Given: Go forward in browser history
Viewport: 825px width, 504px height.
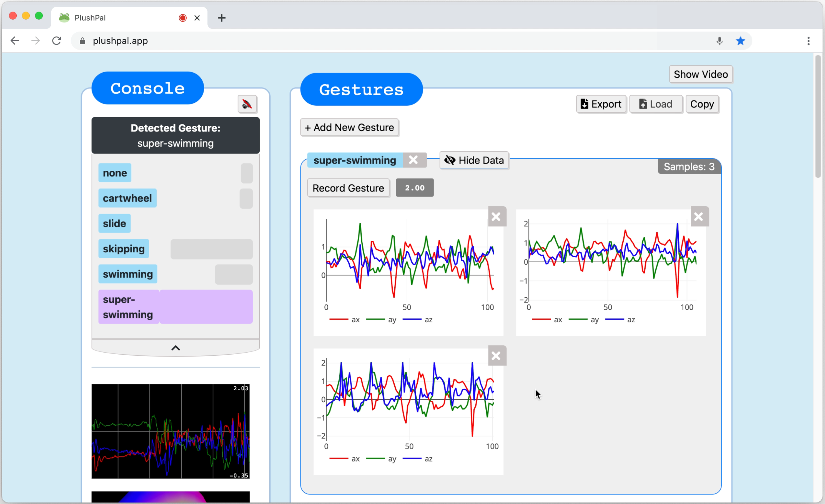Looking at the screenshot, I should (35, 41).
